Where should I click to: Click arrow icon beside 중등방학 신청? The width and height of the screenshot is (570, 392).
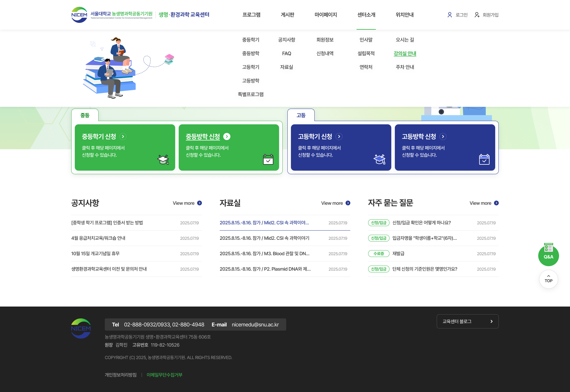pyautogui.click(x=227, y=137)
